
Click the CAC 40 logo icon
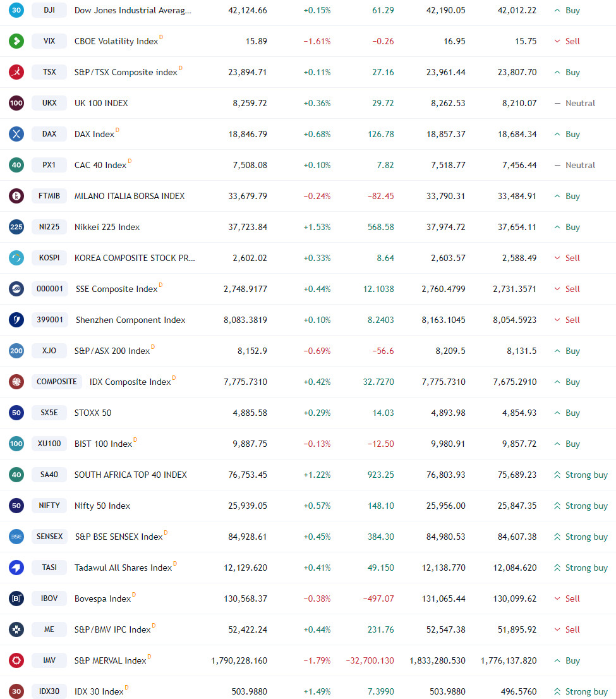[x=16, y=165]
